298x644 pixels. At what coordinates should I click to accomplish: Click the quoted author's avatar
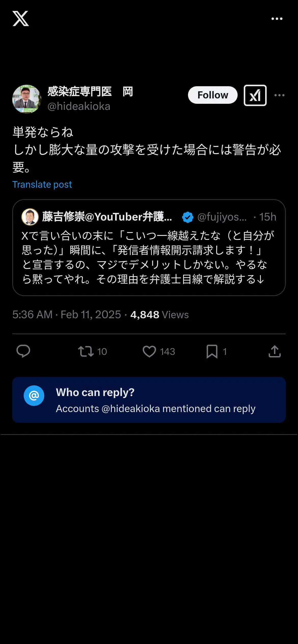tap(30, 217)
